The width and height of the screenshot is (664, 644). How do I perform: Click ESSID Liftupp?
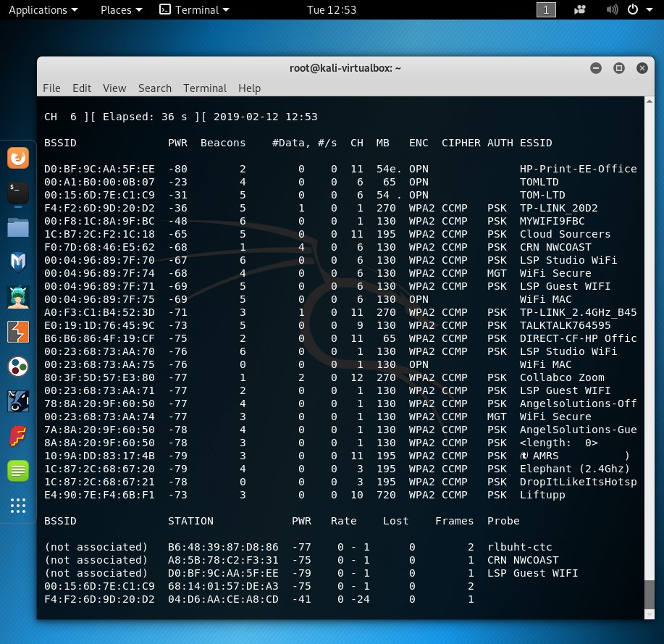coord(542,495)
